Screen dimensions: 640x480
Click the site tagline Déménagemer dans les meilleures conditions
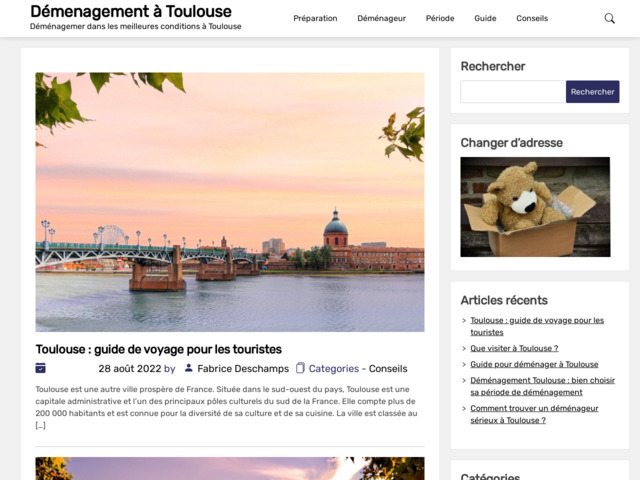(136, 27)
